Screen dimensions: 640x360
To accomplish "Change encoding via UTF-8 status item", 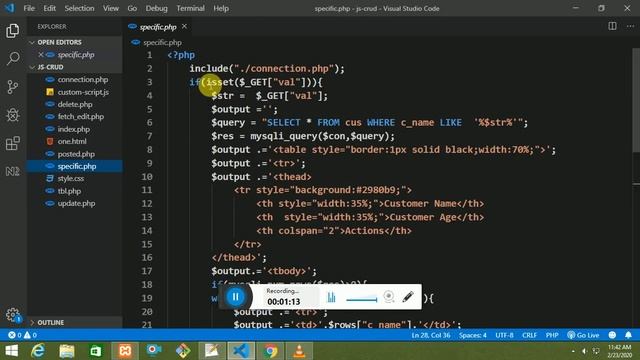I will click(x=504, y=335).
